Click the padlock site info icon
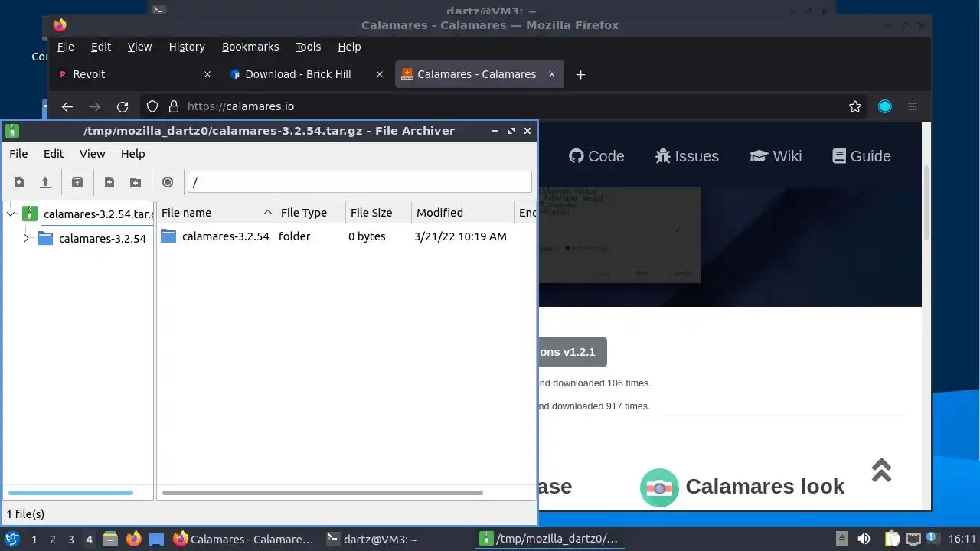Image resolution: width=980 pixels, height=551 pixels. pyautogui.click(x=173, y=106)
